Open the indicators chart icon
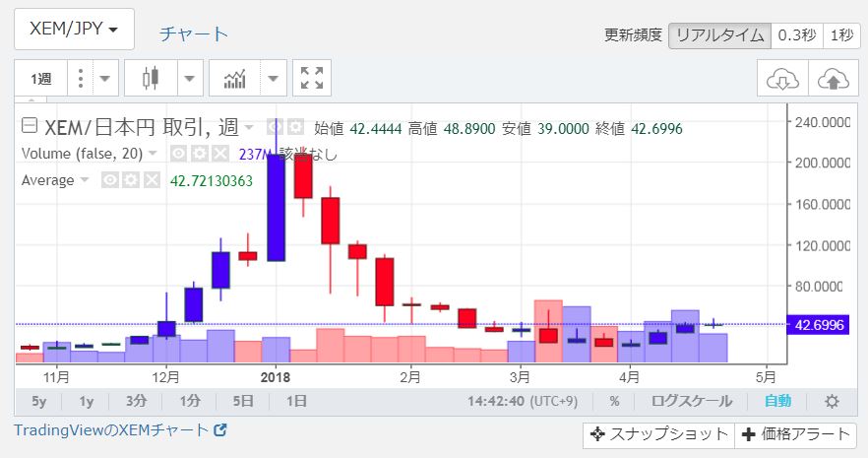The width and height of the screenshot is (868, 458). pos(234,79)
